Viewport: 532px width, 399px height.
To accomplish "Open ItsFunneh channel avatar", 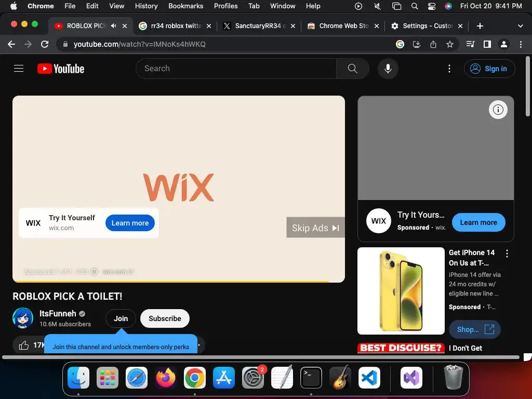I will pos(23,318).
